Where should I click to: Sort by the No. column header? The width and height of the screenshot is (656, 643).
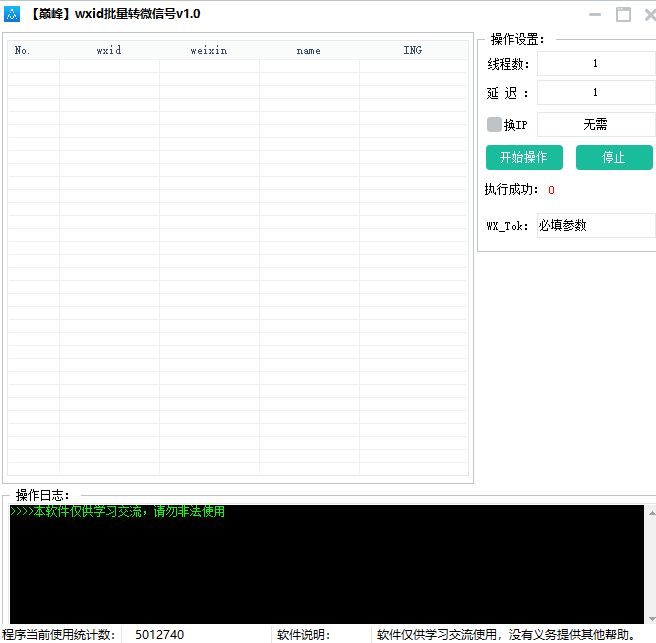(23, 50)
